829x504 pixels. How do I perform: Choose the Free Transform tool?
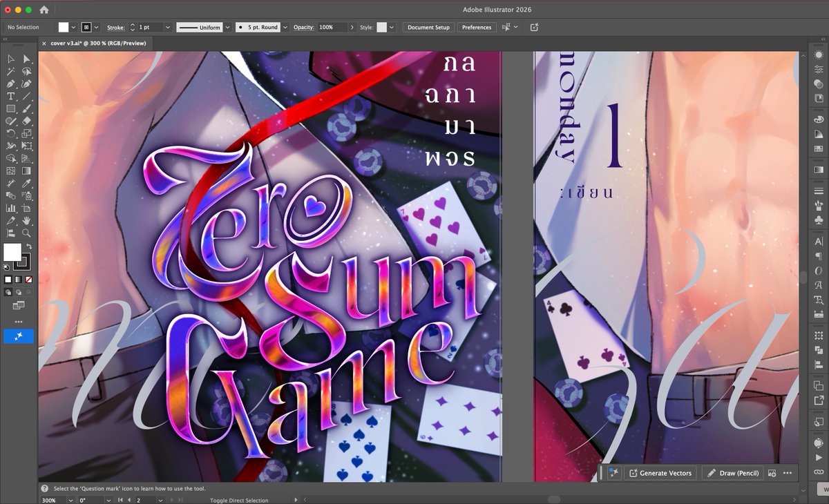tap(26, 146)
